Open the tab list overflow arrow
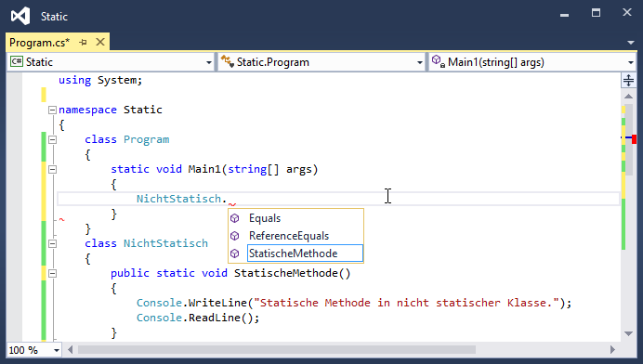643x364 pixels. pos(631,43)
